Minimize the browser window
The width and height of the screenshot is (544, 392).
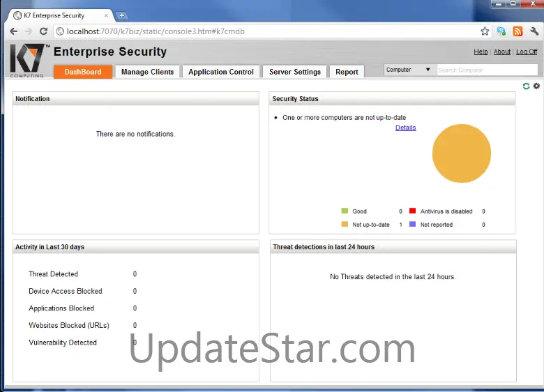(499, 3)
